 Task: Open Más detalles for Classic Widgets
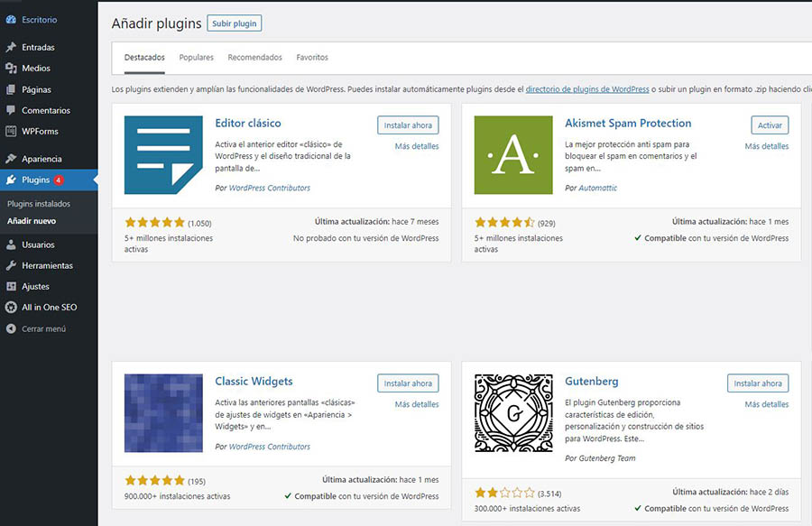[x=417, y=404]
